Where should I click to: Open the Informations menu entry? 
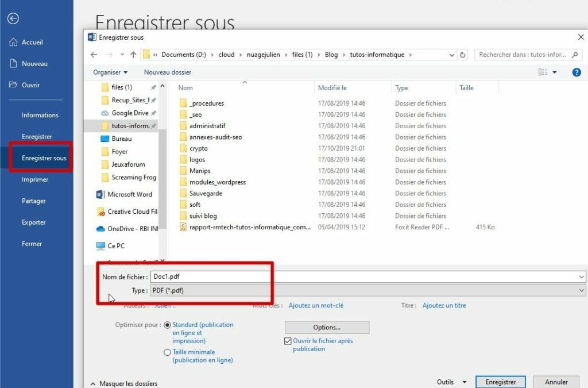pyautogui.click(x=40, y=114)
